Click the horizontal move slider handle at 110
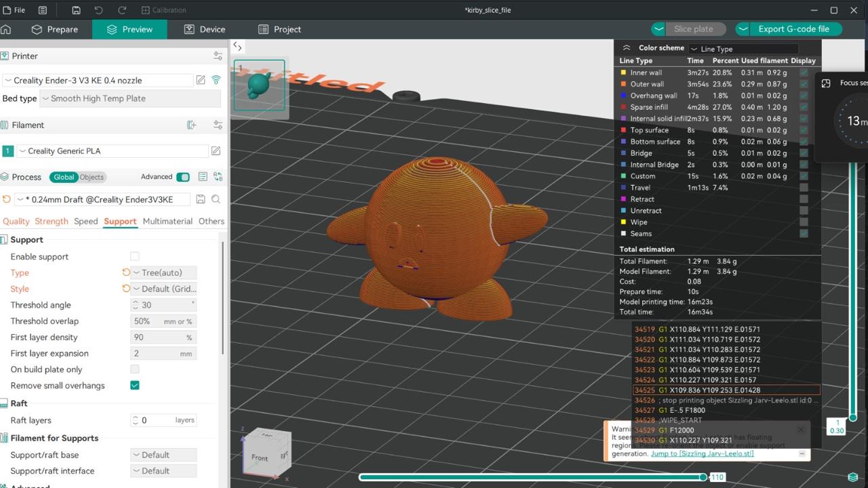Screen dimensions: 868x488 pyautogui.click(x=703, y=477)
